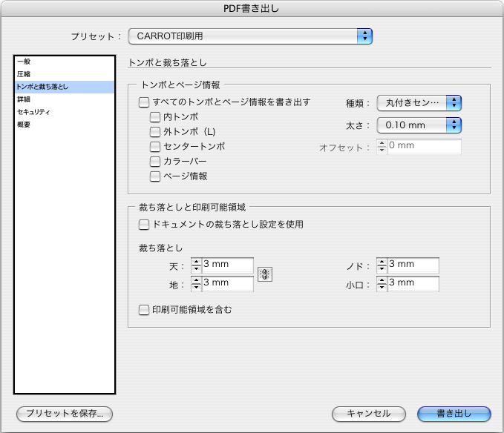Enable ドキュメントの裁ち落とし設定を使用 checkbox
Image resolution: width=504 pixels, height=433 pixels.
click(144, 225)
